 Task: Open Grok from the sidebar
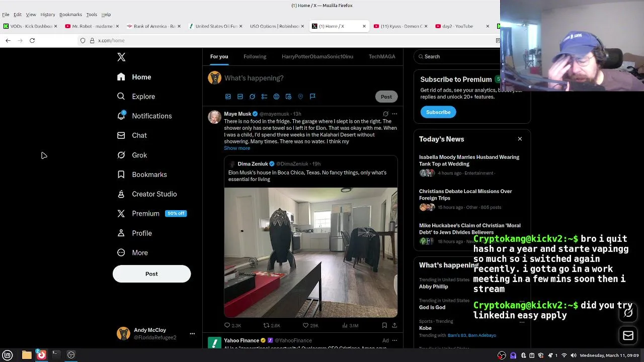coord(132,155)
